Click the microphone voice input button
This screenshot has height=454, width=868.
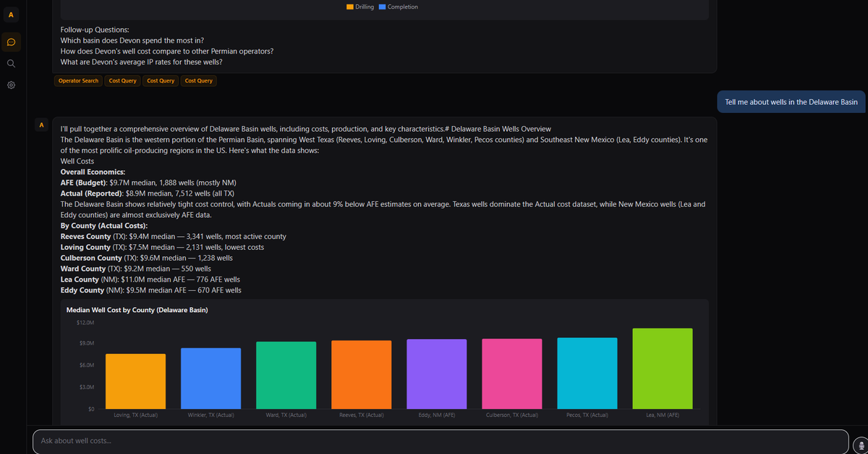[860, 445]
